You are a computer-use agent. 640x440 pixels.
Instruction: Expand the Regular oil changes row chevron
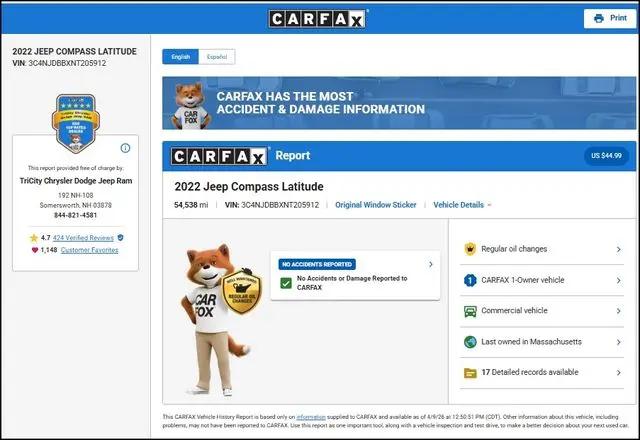point(619,249)
